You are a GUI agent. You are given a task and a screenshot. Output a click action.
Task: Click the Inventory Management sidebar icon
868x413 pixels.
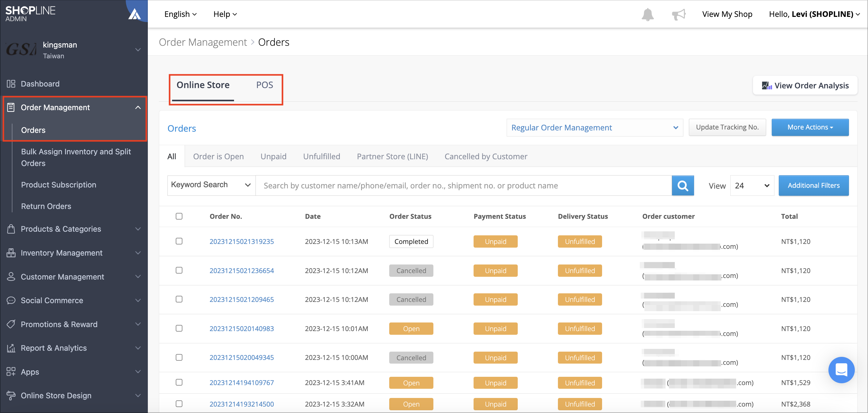(x=11, y=253)
